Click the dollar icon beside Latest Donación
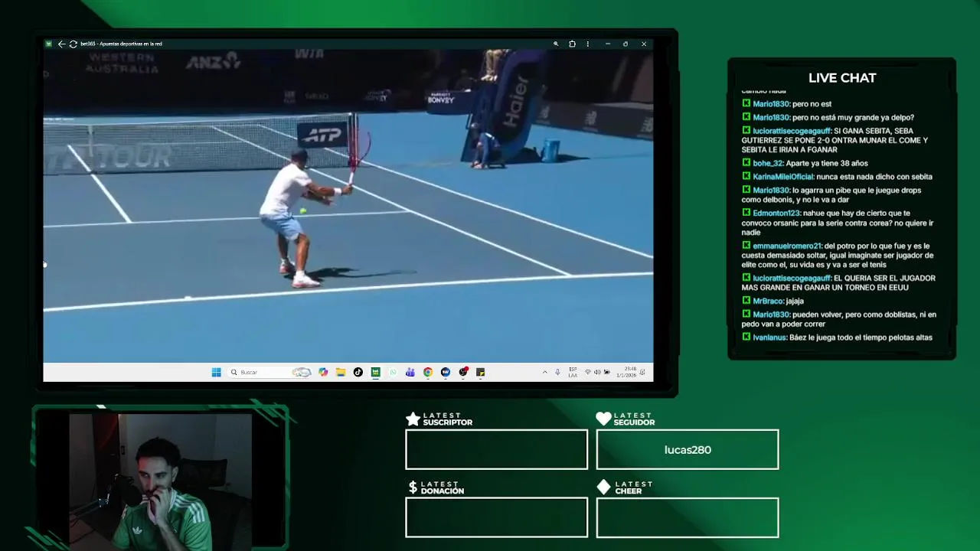Viewport: 980px width, 551px height. tap(413, 487)
